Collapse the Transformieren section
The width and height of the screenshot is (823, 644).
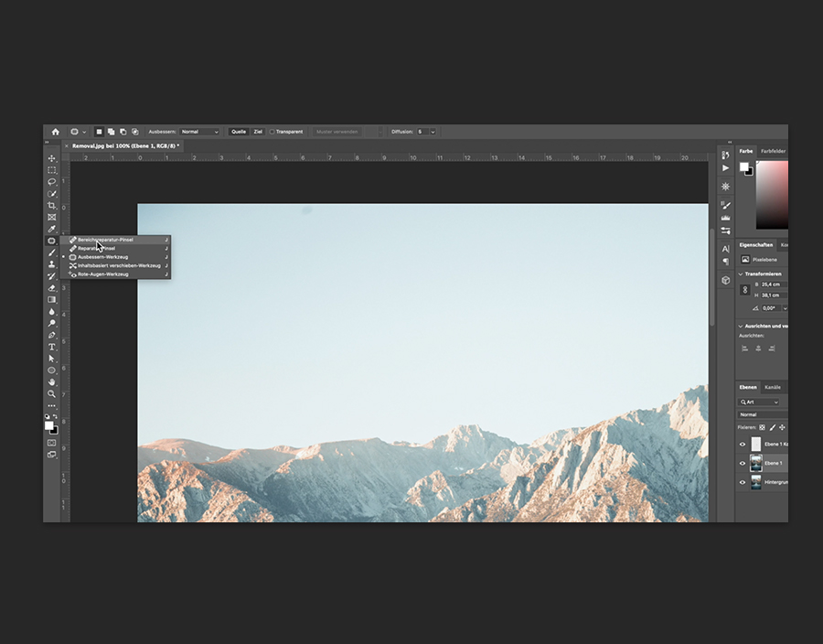click(741, 274)
